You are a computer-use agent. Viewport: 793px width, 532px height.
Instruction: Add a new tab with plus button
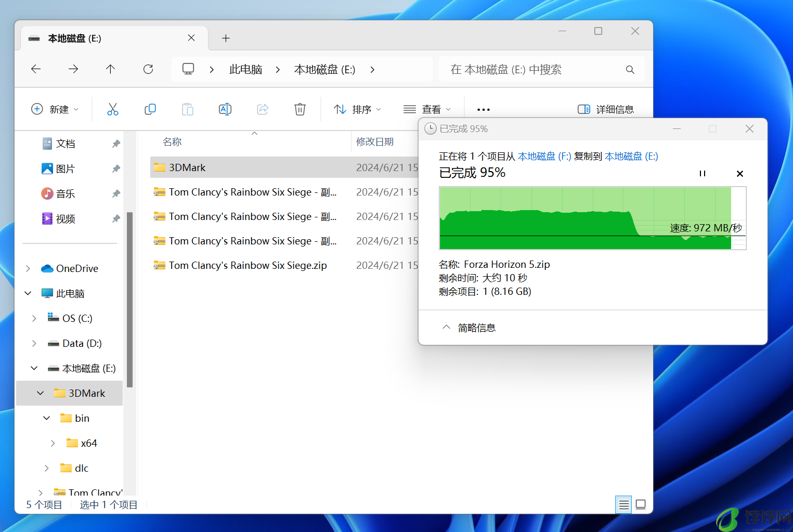pos(226,38)
